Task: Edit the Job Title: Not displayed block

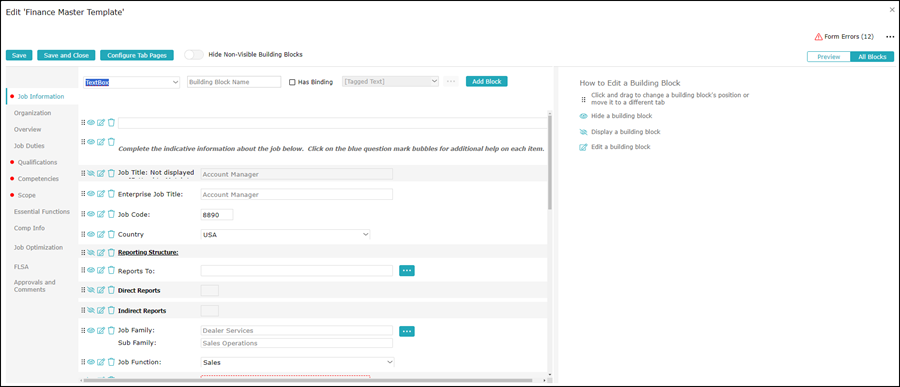Action: (101, 173)
